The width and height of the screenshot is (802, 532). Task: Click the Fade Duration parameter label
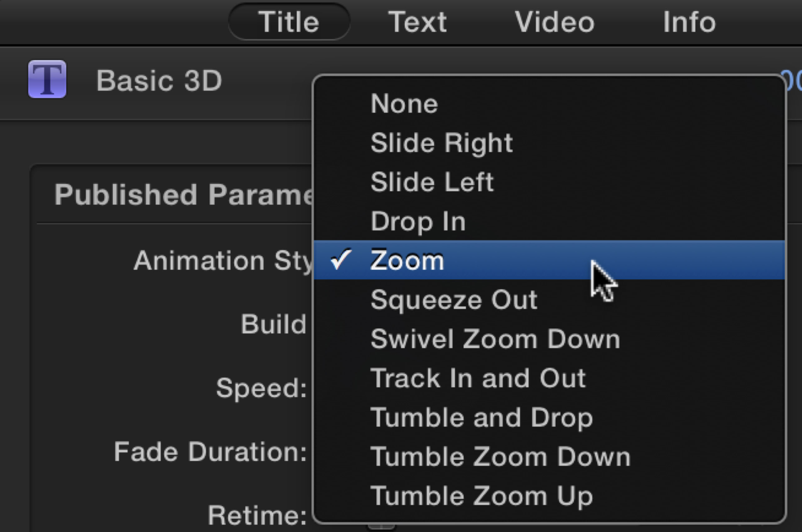pyautogui.click(x=210, y=452)
